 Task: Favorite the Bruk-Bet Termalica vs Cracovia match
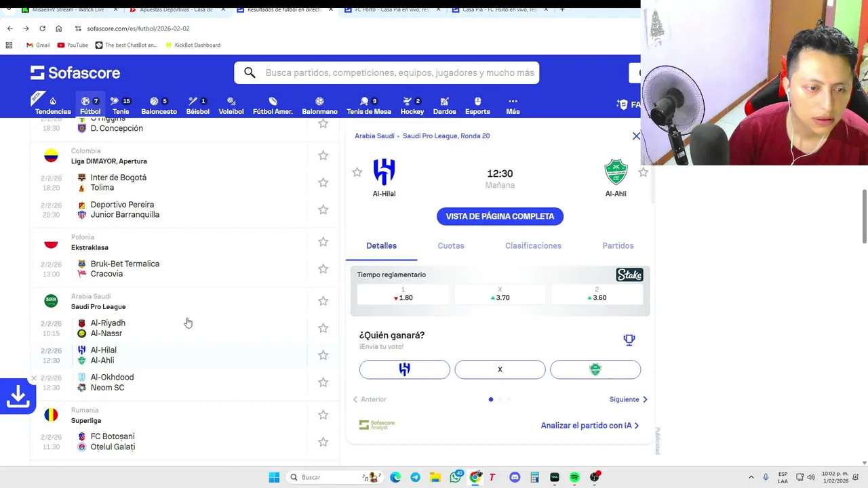[x=323, y=268]
